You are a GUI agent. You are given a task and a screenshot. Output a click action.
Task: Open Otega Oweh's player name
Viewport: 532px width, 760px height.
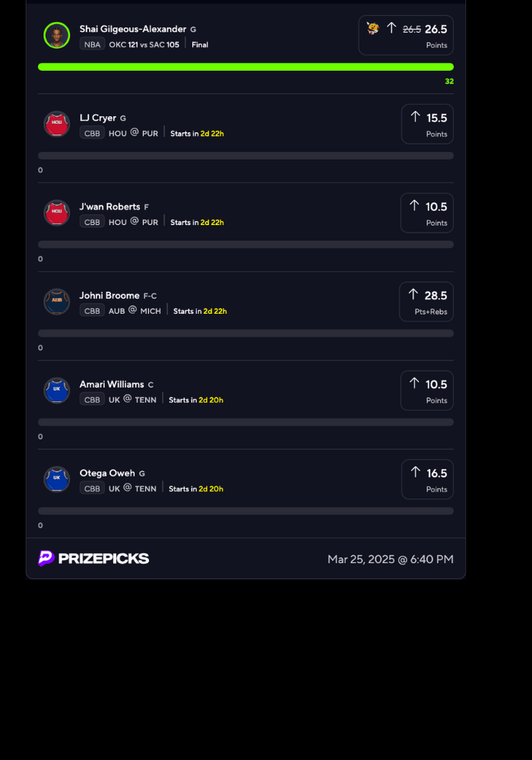(x=107, y=473)
